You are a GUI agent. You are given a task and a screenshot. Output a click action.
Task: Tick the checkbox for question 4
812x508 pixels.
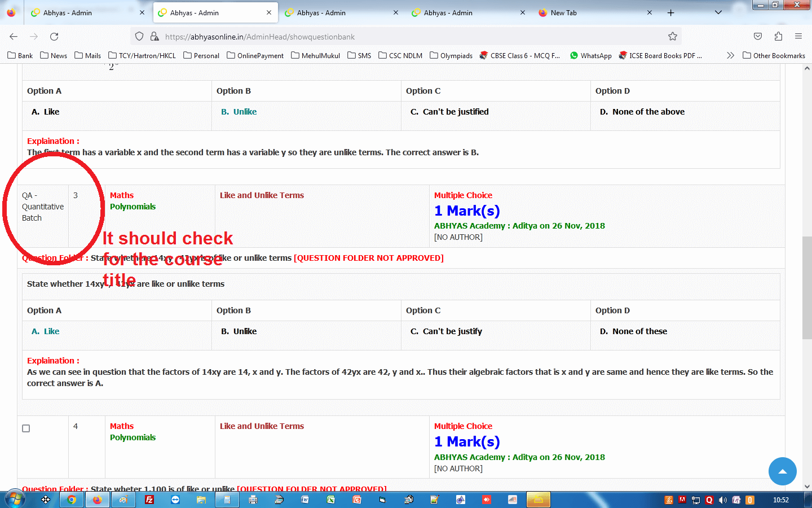click(x=26, y=428)
